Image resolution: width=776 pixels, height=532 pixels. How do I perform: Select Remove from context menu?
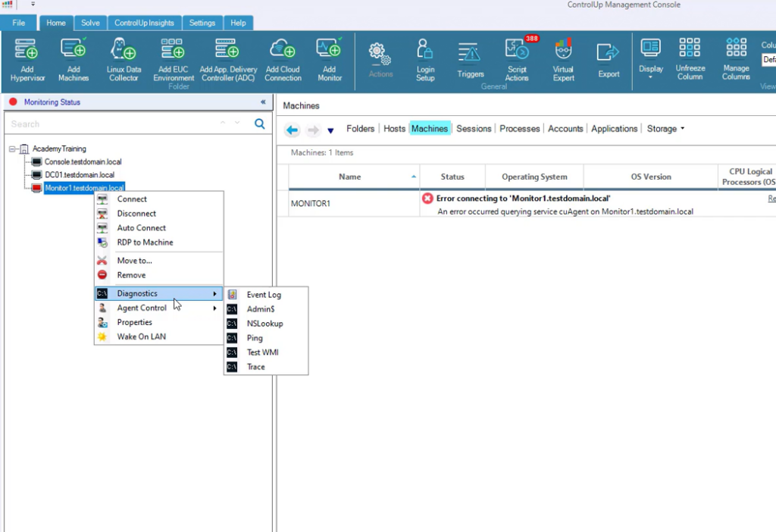(x=158, y=274)
